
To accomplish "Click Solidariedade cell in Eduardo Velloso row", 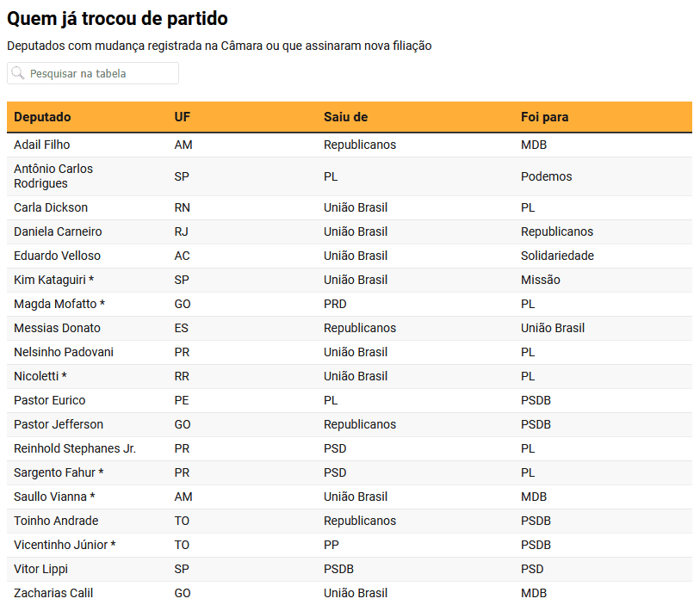I will (x=557, y=256).
